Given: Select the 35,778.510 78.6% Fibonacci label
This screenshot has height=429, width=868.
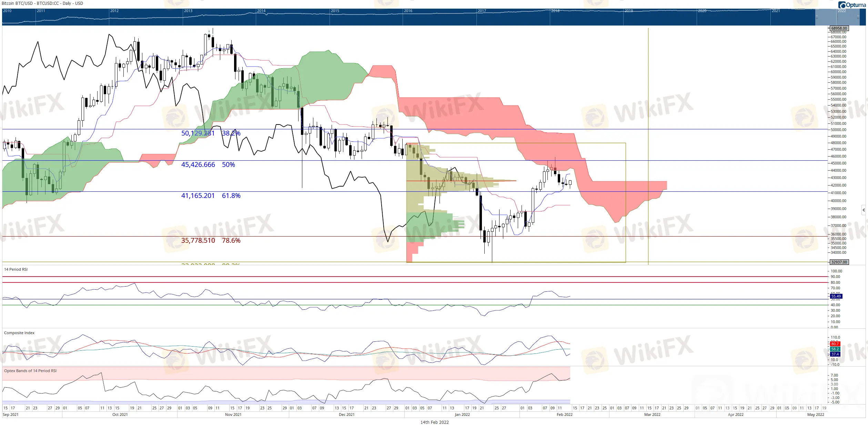Looking at the screenshot, I should tap(211, 240).
